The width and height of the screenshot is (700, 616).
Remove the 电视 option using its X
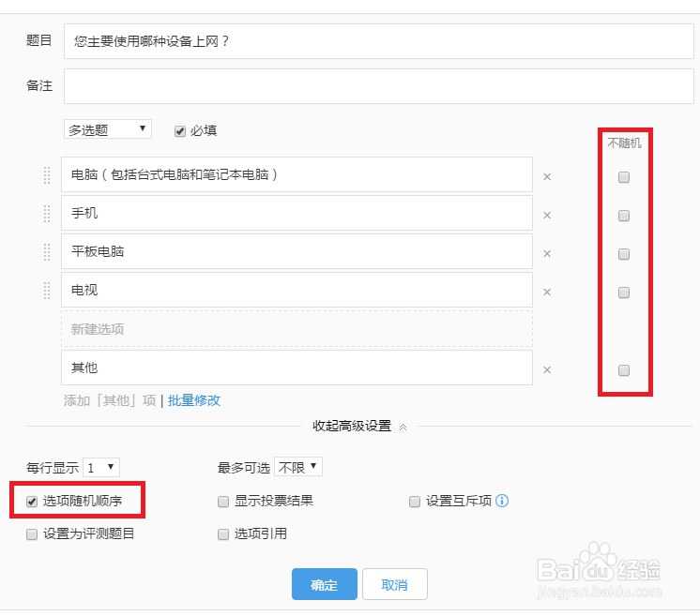click(547, 293)
